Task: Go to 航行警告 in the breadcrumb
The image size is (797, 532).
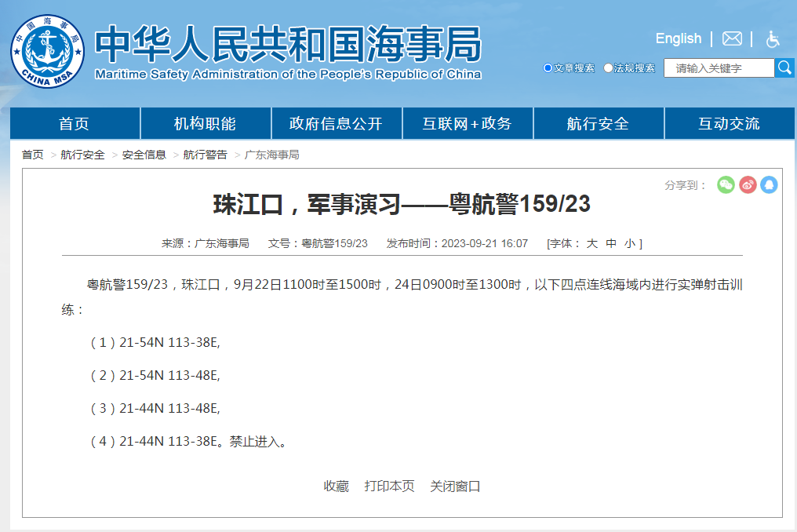Action: pos(205,155)
